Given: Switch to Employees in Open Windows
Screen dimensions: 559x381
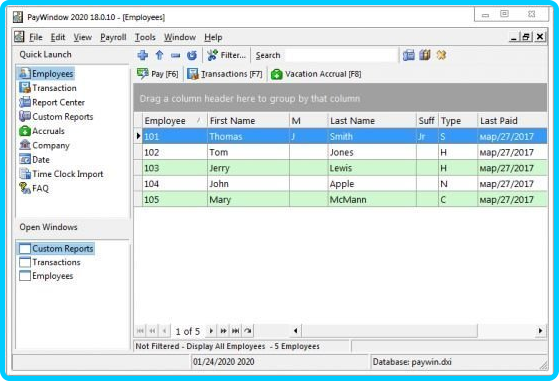Looking at the screenshot, I should (x=46, y=276).
